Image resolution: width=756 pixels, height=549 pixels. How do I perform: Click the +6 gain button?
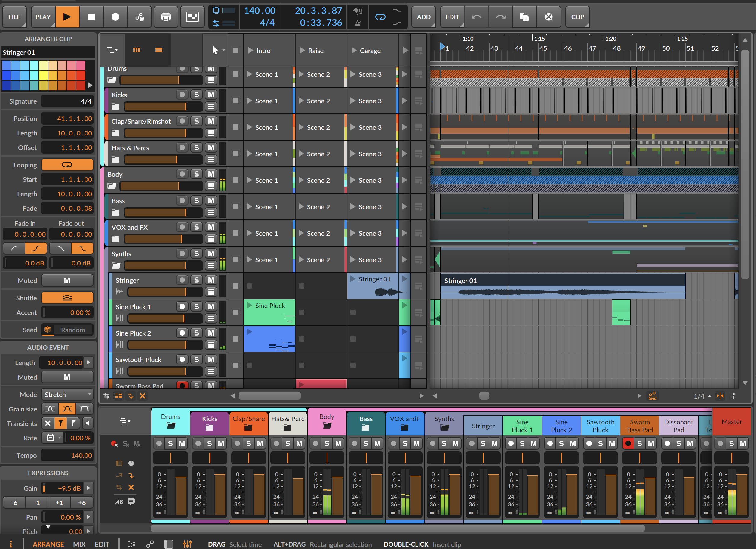(x=82, y=503)
